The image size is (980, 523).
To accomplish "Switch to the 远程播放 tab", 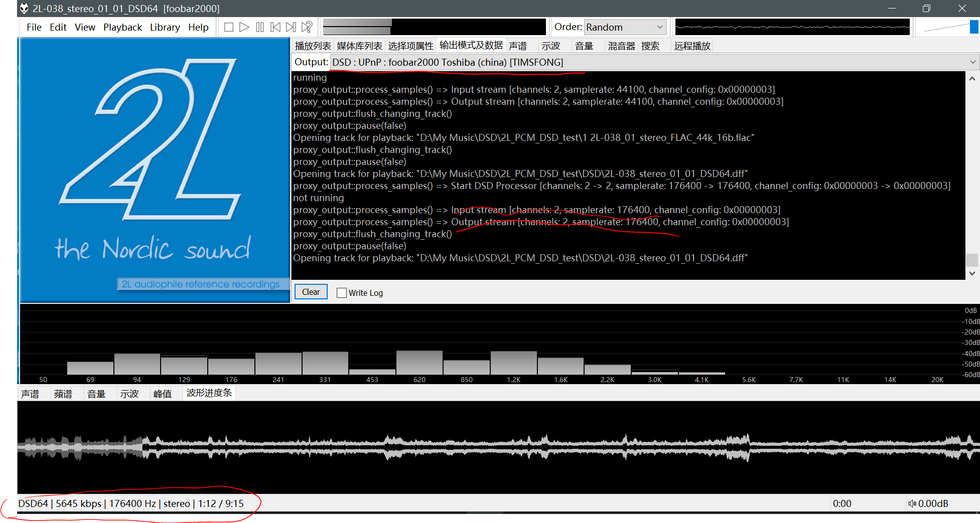I will [692, 46].
